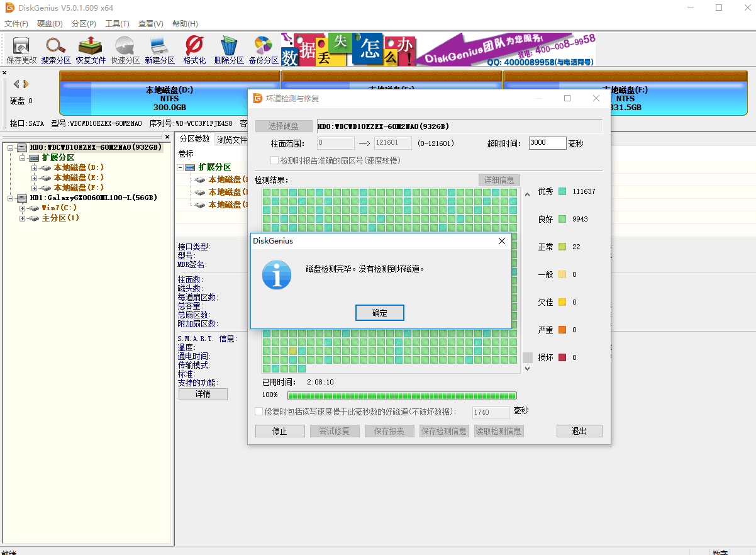Click the 优秀 cyan color swatch in legend
Viewport: 756px width, 555px height.
pyautogui.click(x=562, y=191)
